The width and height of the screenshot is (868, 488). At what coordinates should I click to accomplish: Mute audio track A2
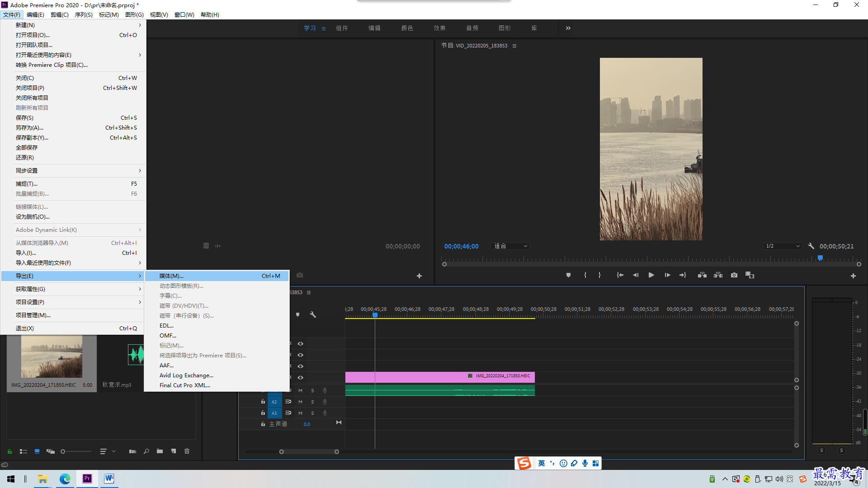coord(300,402)
